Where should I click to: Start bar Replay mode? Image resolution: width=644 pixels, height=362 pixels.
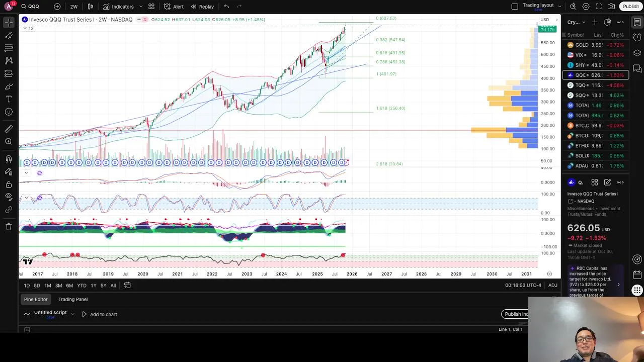(202, 7)
